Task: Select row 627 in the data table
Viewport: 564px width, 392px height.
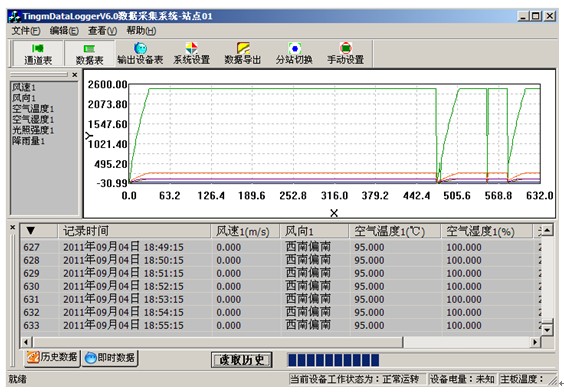Action: click(281, 247)
